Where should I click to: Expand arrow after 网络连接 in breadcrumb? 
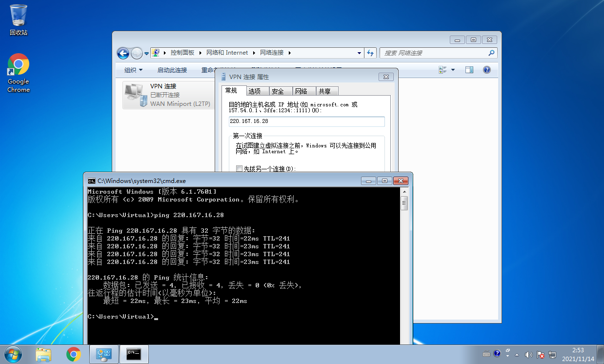point(289,53)
